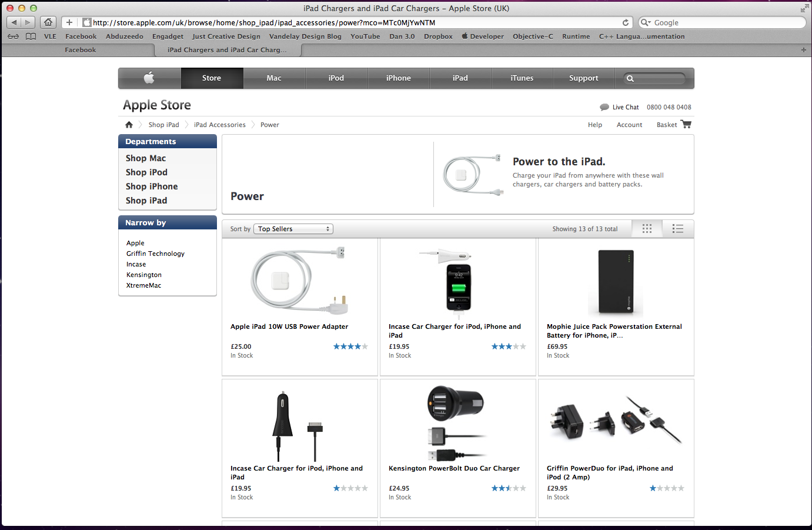Open the Dropbox bookmark
This screenshot has width=812, height=530.
(438, 36)
